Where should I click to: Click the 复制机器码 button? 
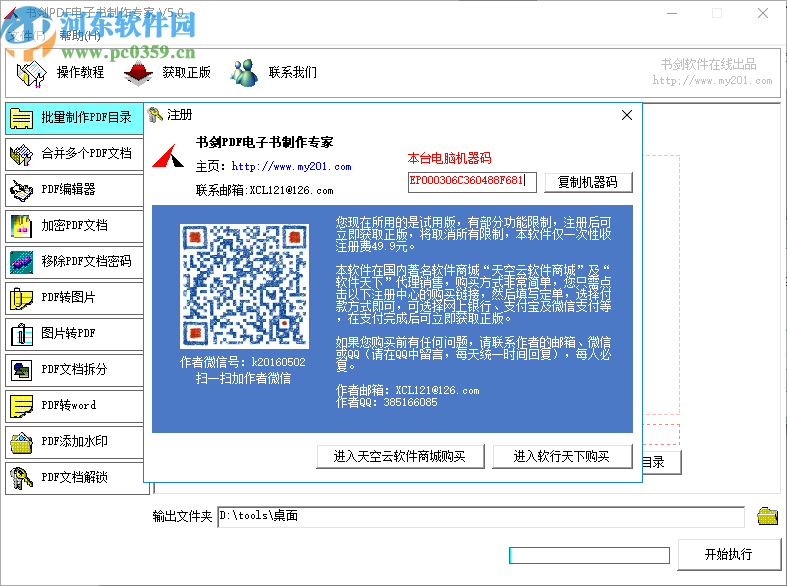coord(588,182)
